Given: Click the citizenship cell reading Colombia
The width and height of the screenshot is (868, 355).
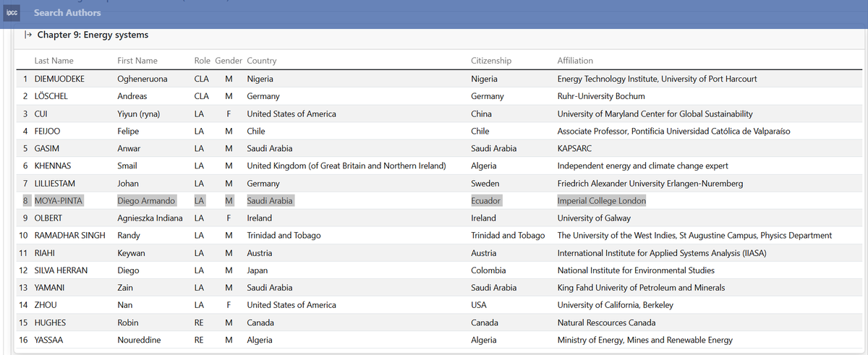Looking at the screenshot, I should (x=489, y=270).
